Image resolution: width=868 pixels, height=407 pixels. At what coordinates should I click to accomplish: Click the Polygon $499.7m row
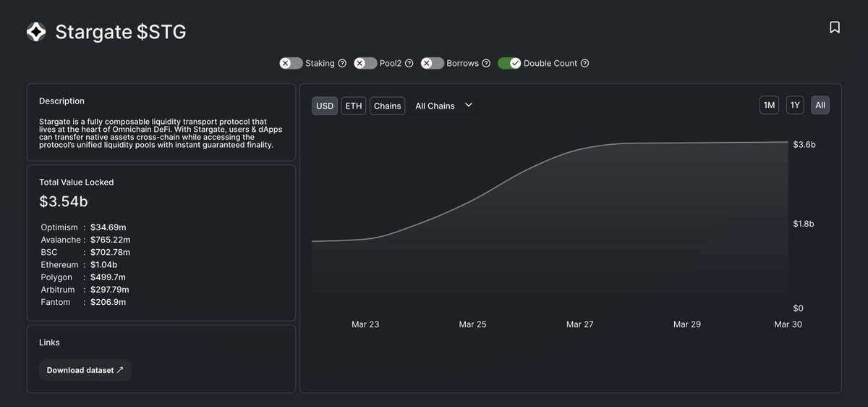(x=83, y=277)
